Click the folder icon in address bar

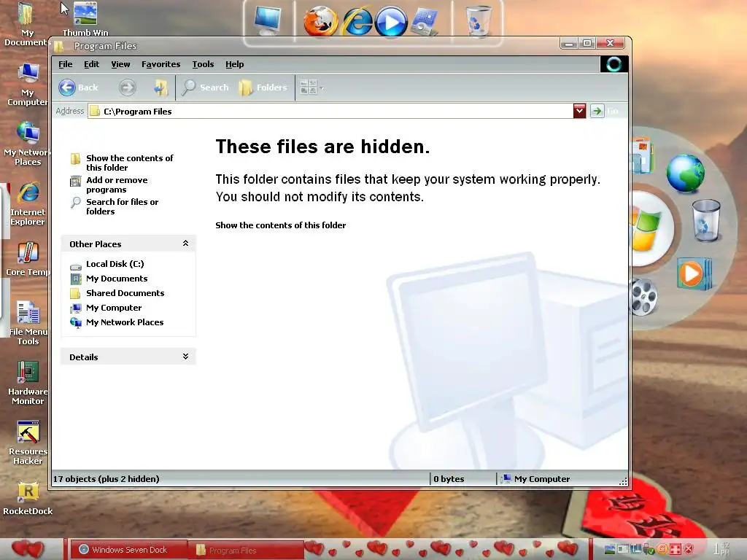click(95, 112)
